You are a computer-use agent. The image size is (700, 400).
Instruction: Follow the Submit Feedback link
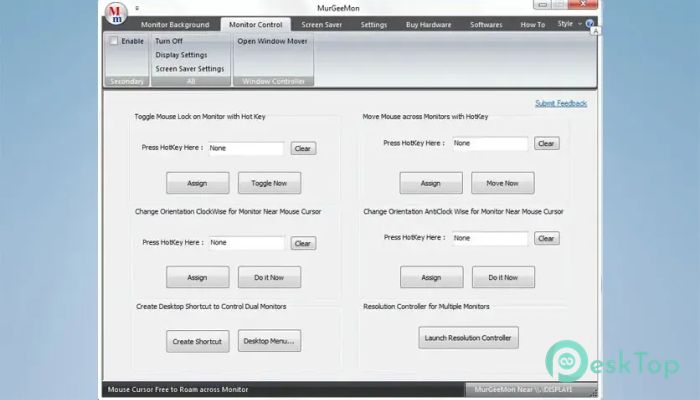561,104
